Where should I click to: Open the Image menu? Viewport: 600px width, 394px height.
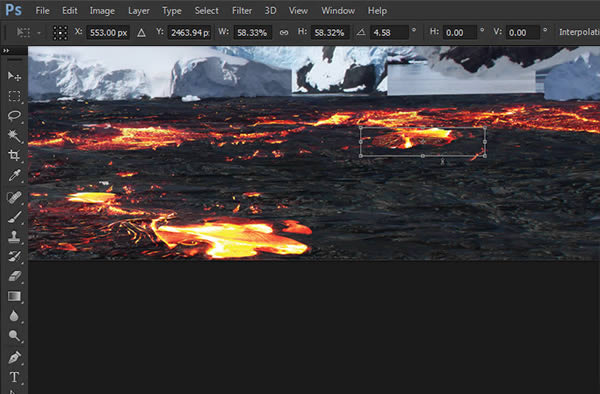(102, 11)
